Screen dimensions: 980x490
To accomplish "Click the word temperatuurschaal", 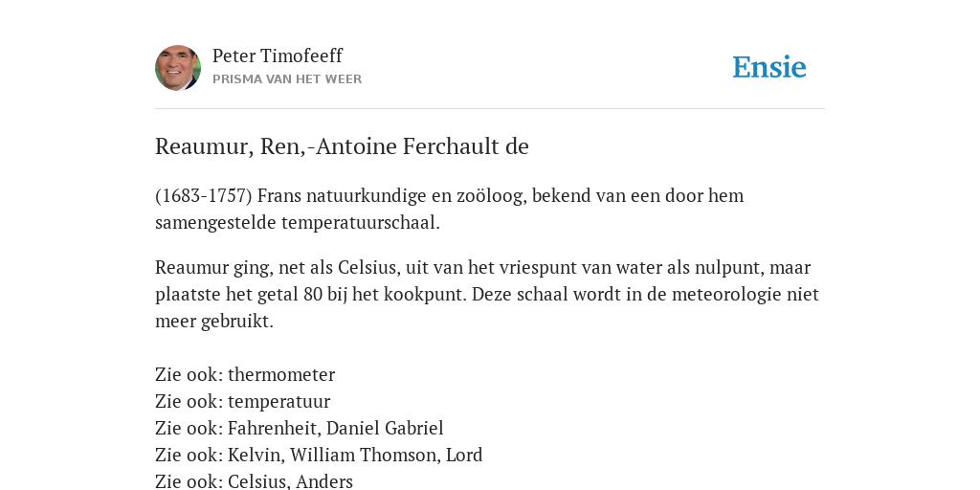I will coord(361,222).
